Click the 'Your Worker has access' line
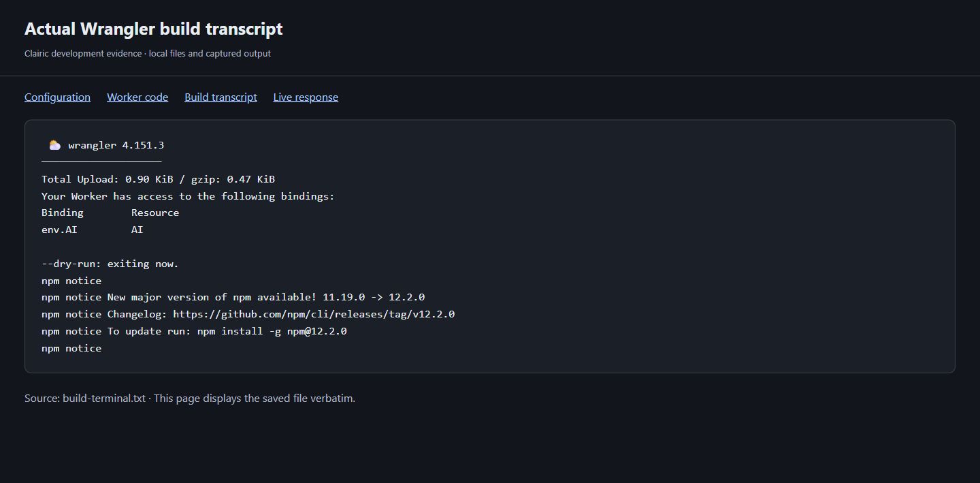Screen dimensions: 980x483 point(188,196)
